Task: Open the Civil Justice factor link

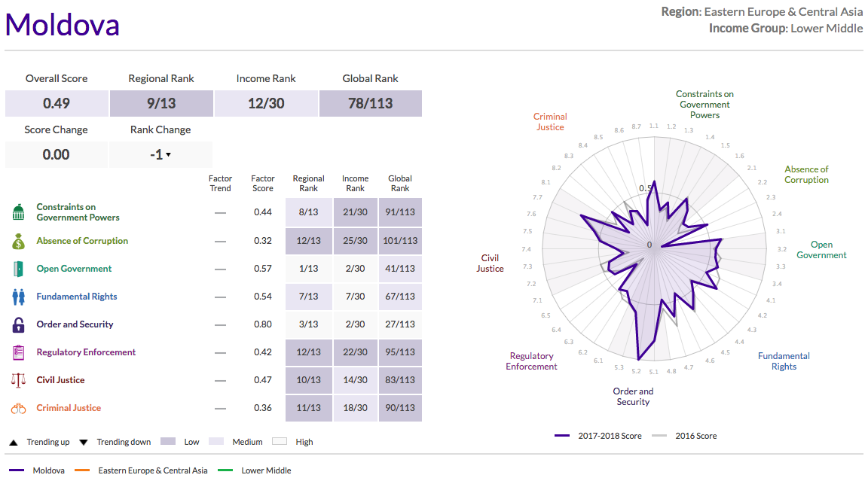Action: tap(60, 380)
